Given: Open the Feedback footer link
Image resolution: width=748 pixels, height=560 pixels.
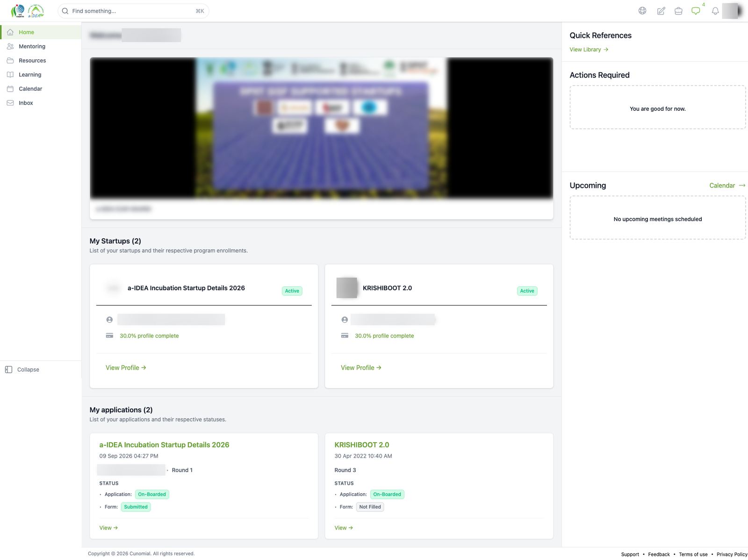Looking at the screenshot, I should tap(659, 554).
